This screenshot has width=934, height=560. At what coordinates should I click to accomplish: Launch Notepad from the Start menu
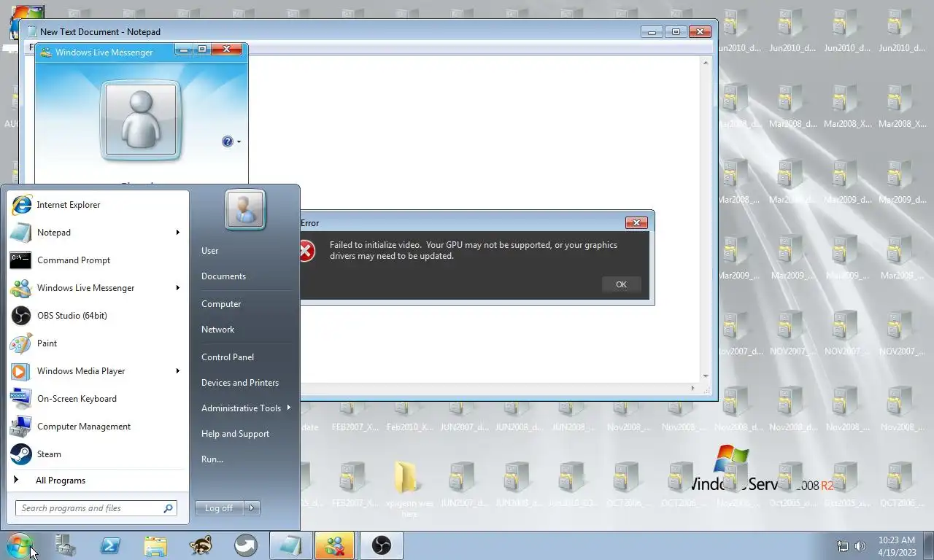pyautogui.click(x=98, y=233)
